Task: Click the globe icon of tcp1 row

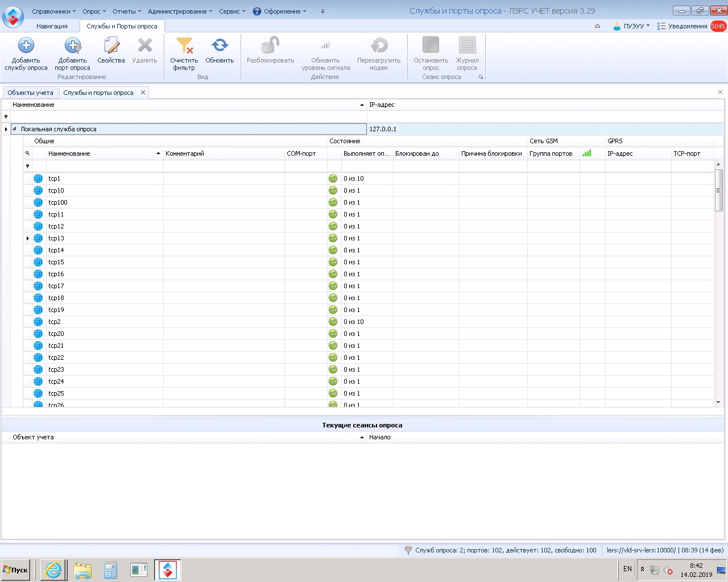Action: (x=38, y=178)
